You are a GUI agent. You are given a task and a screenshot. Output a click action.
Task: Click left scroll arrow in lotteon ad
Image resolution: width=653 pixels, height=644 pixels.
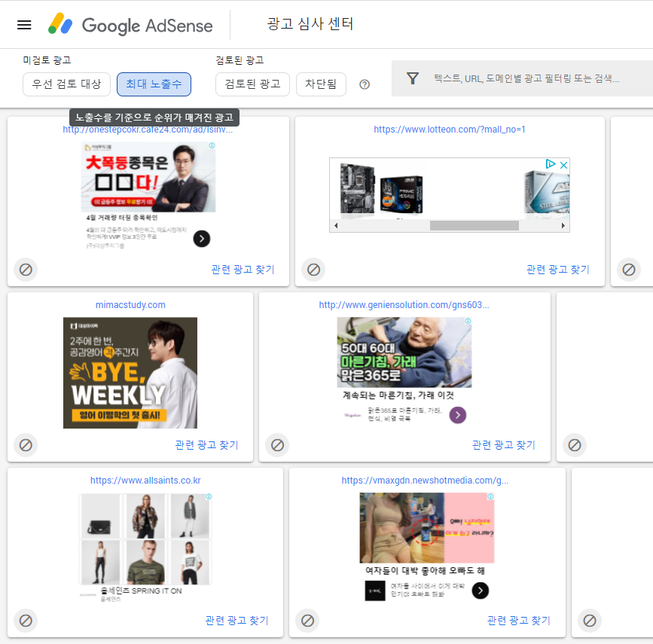tap(336, 225)
